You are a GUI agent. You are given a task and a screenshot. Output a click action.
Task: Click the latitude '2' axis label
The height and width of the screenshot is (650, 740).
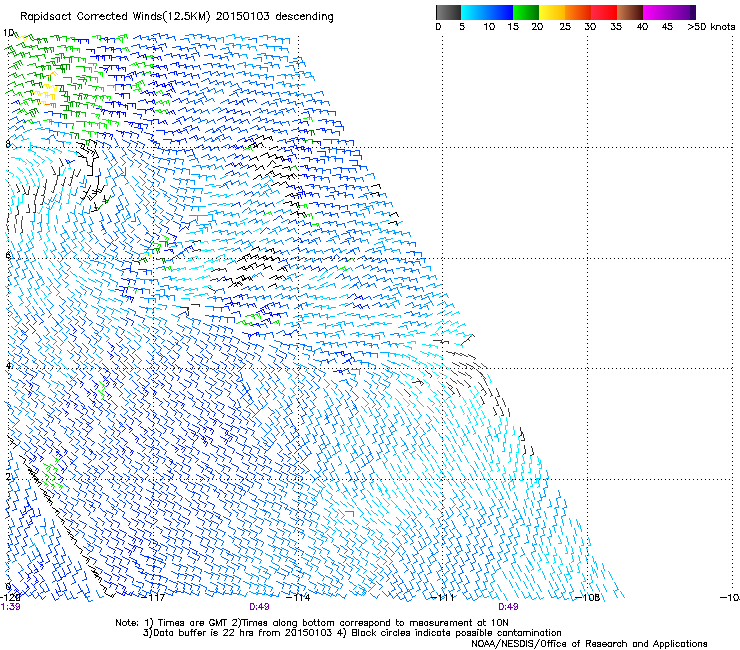[8, 476]
